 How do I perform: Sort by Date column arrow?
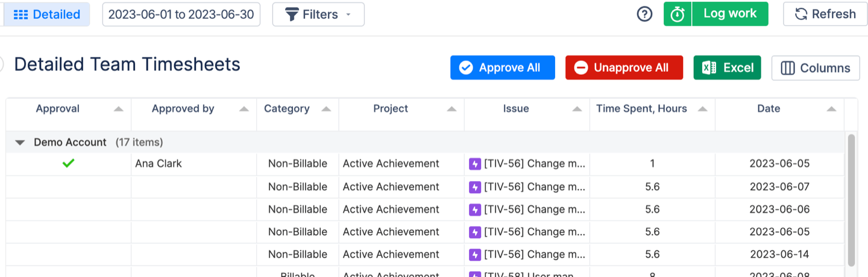click(831, 109)
